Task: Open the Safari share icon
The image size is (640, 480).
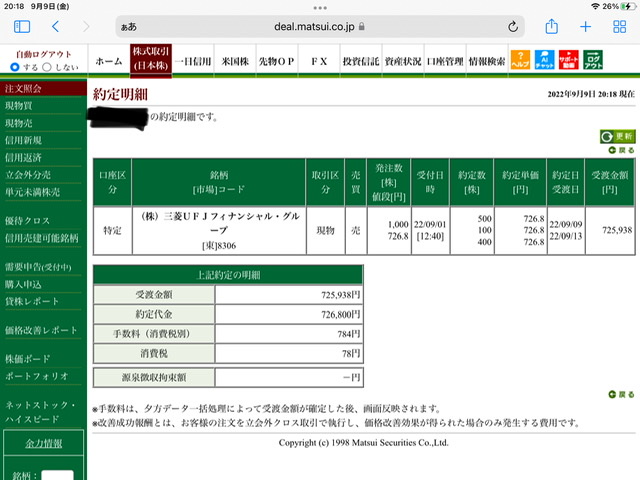Action: pyautogui.click(x=551, y=27)
